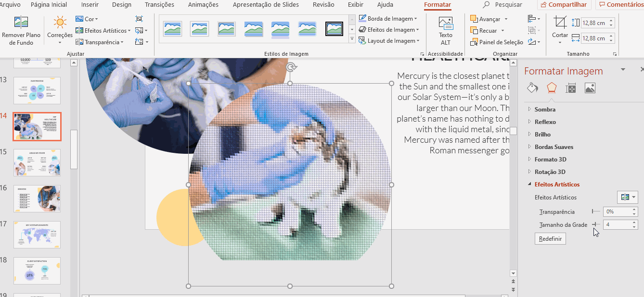The height and width of the screenshot is (297, 644).
Task: Switch to the Design tab
Action: (x=122, y=5)
